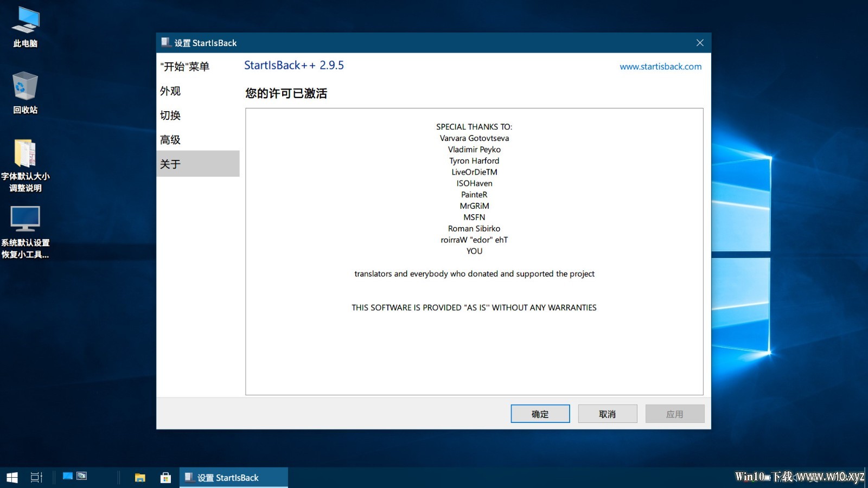Click the THIS SOFTWARE IS PROVIDED warranty line
The width and height of the screenshot is (868, 488).
(474, 307)
